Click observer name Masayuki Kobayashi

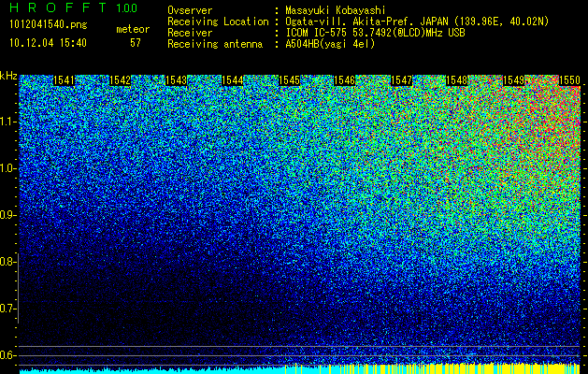tap(336, 10)
